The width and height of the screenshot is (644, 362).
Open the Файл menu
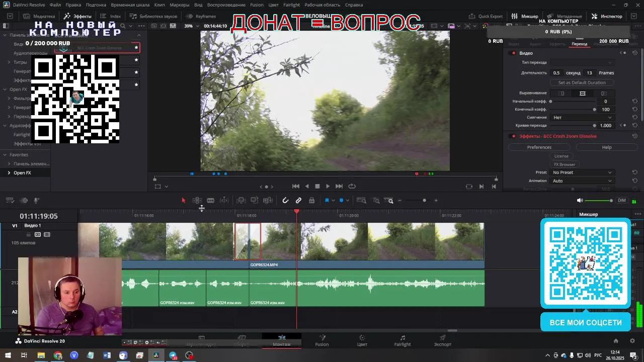[55, 5]
